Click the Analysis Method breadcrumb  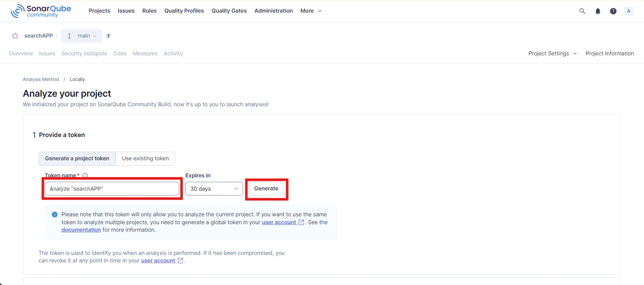click(x=41, y=79)
